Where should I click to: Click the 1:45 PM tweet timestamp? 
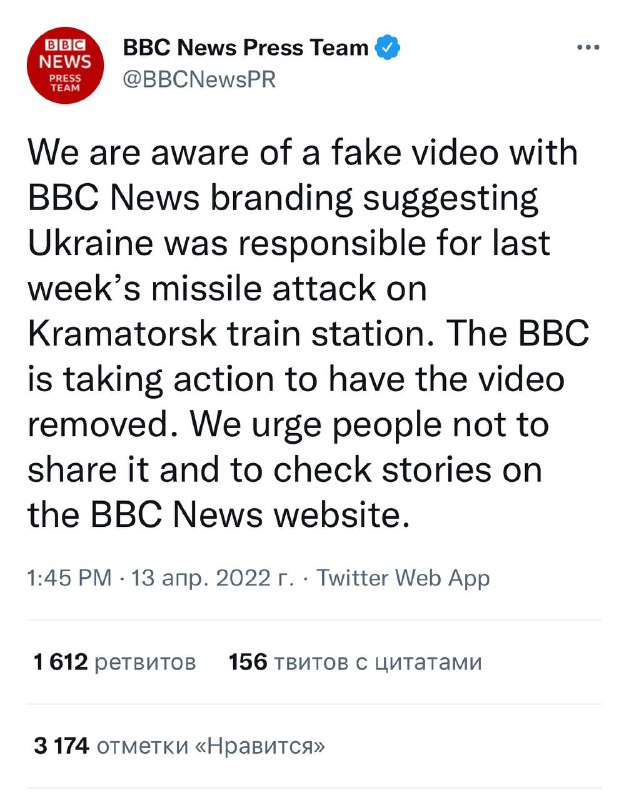pos(69,578)
